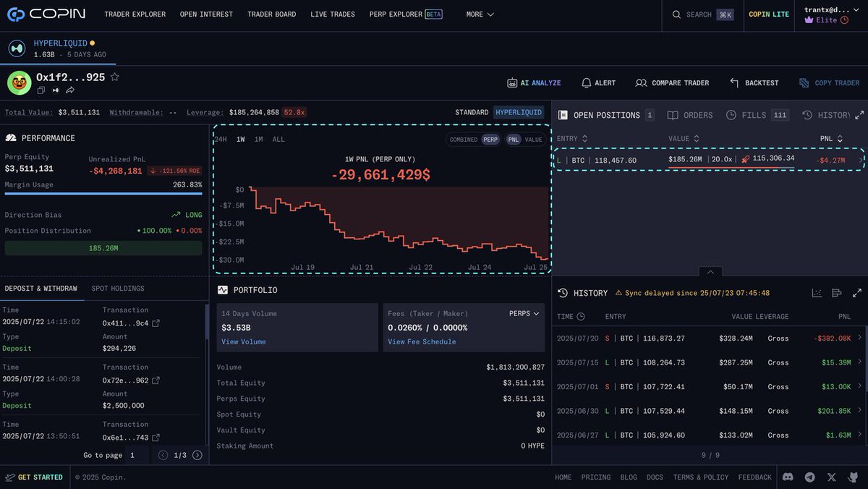Go to the next deposit page
The image size is (868, 489).
[x=197, y=455]
